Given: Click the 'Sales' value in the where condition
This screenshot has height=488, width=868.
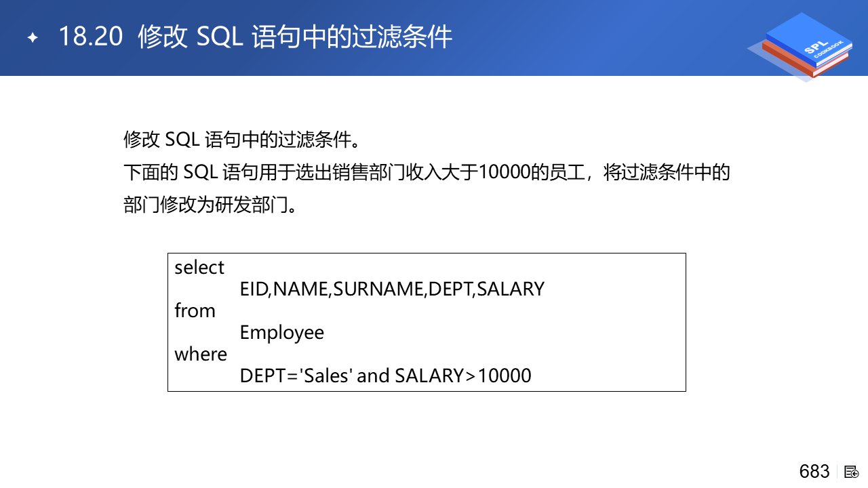Looking at the screenshot, I should click(x=325, y=376).
